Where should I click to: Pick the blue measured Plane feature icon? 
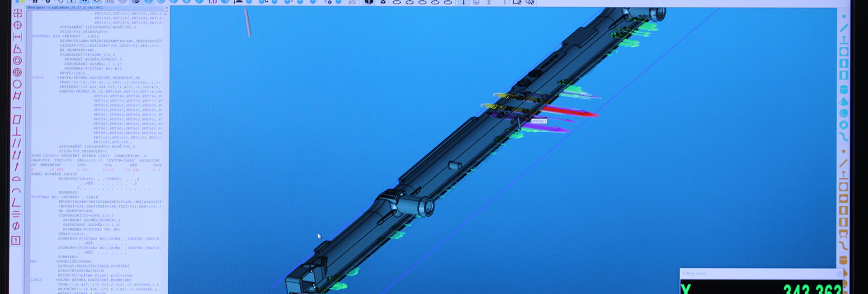pyautogui.click(x=844, y=40)
